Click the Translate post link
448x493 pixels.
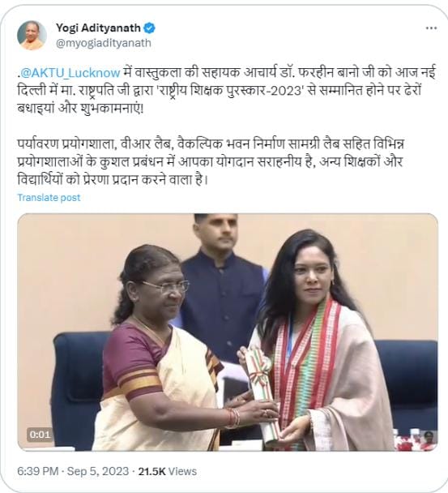(49, 198)
